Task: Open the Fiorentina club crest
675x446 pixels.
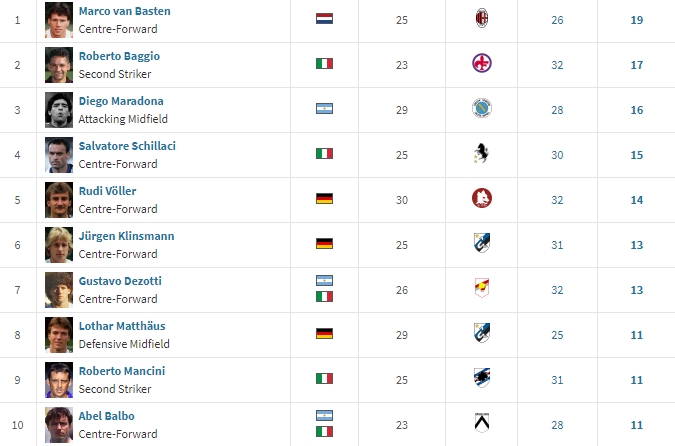Action: click(x=482, y=63)
